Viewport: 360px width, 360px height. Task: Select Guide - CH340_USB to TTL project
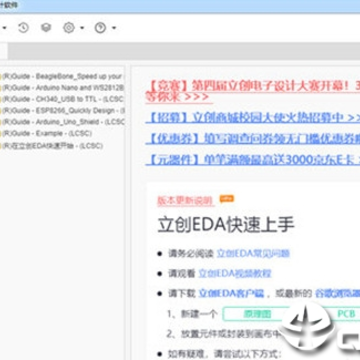click(x=62, y=99)
